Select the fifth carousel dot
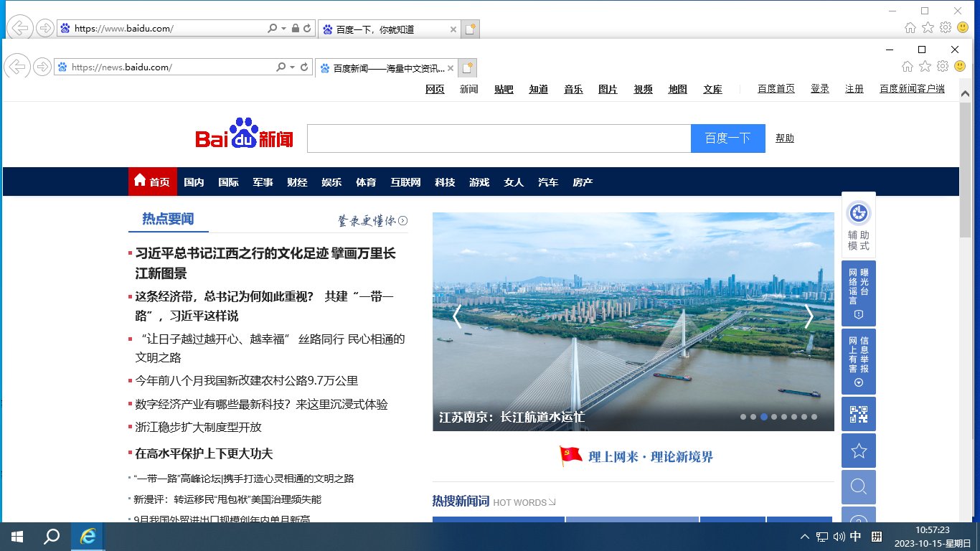This screenshot has height=551, width=980. (x=783, y=415)
